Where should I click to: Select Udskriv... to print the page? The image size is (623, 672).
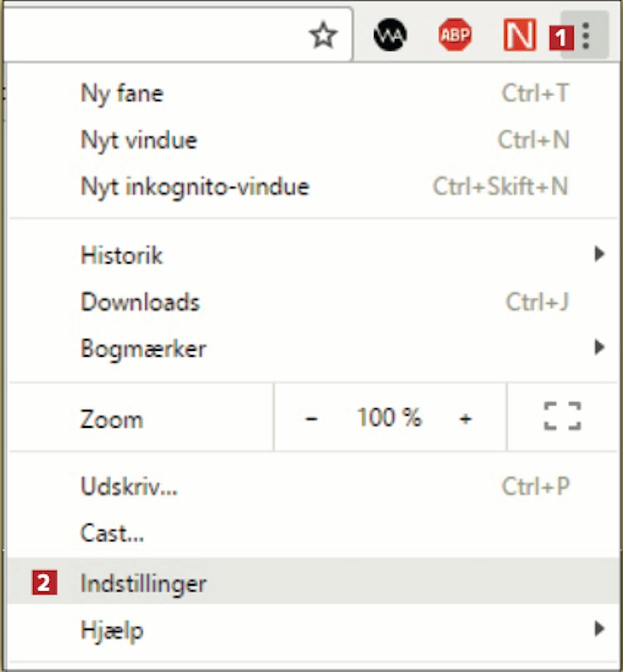pyautogui.click(x=129, y=486)
